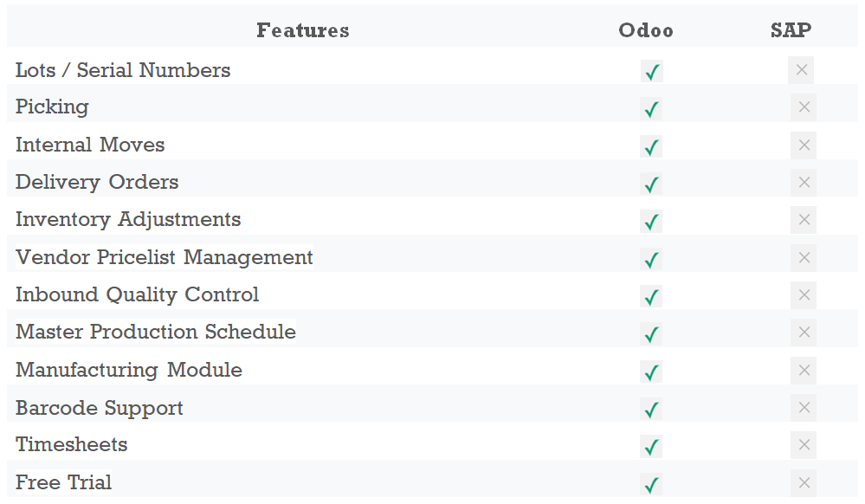
Task: Click 'Barcode Support' feature label
Action: [100, 408]
